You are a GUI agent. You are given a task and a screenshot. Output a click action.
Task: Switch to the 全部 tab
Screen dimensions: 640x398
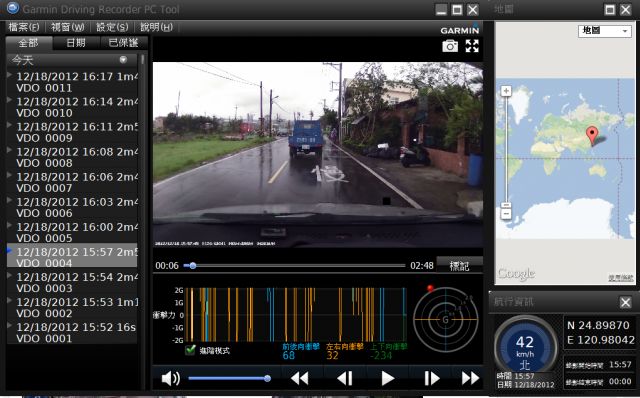29,43
